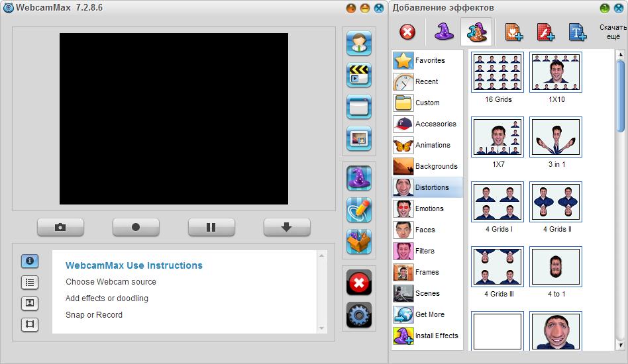Screen dimensions: 628x364
Task: Start recording with the record button
Action: (x=136, y=227)
